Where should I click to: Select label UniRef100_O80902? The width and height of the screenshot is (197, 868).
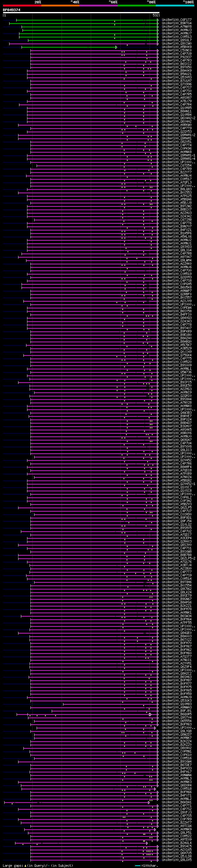pos(177,748)
